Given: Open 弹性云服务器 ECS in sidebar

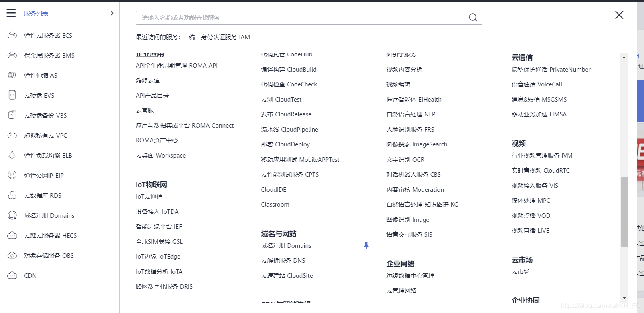Looking at the screenshot, I should tap(48, 35).
